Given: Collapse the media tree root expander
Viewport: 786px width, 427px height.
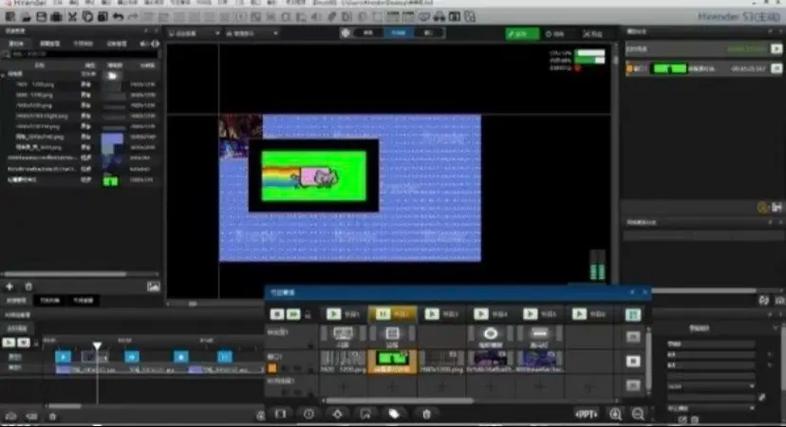Looking at the screenshot, I should [x=4, y=74].
